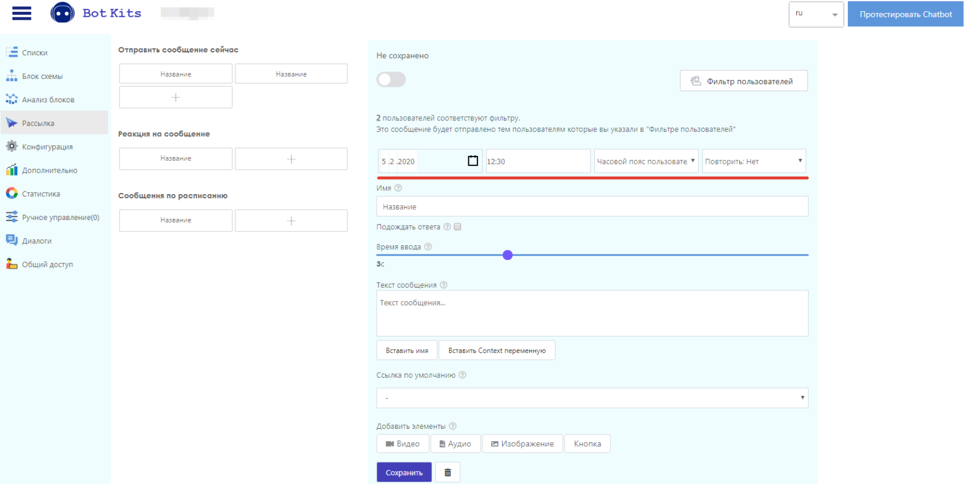Viewport: 980px width, 484px height.
Task: Click Фильтр пользователей button
Action: coord(743,81)
